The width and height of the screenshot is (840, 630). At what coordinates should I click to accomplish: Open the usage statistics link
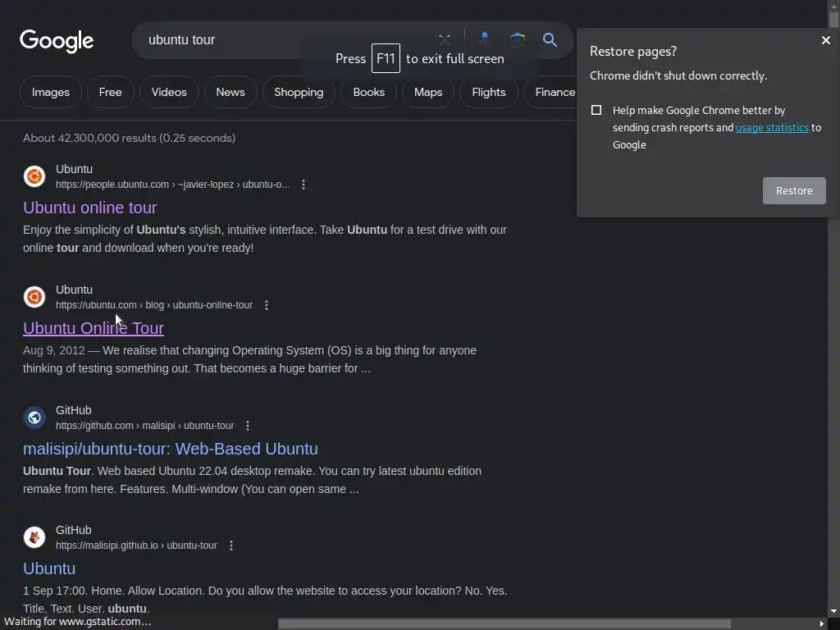tap(772, 127)
